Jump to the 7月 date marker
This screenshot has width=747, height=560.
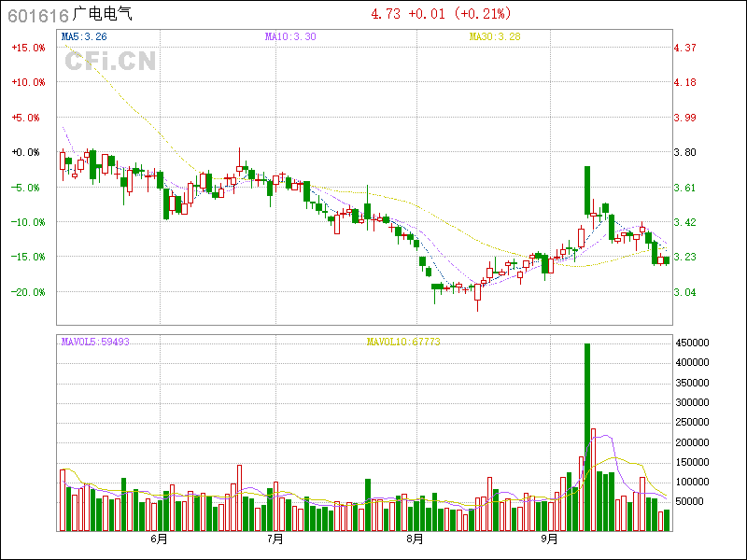[275, 539]
